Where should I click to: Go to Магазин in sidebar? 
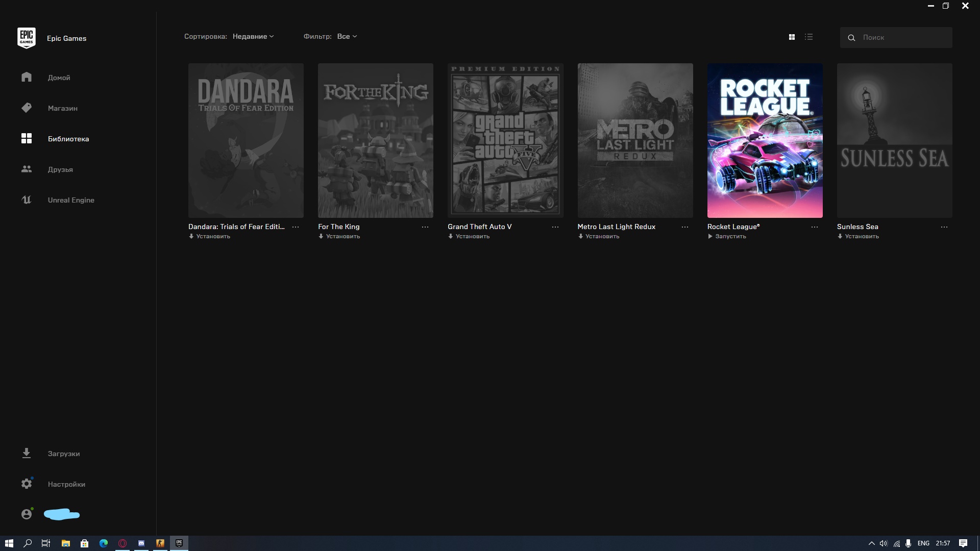pyautogui.click(x=63, y=108)
